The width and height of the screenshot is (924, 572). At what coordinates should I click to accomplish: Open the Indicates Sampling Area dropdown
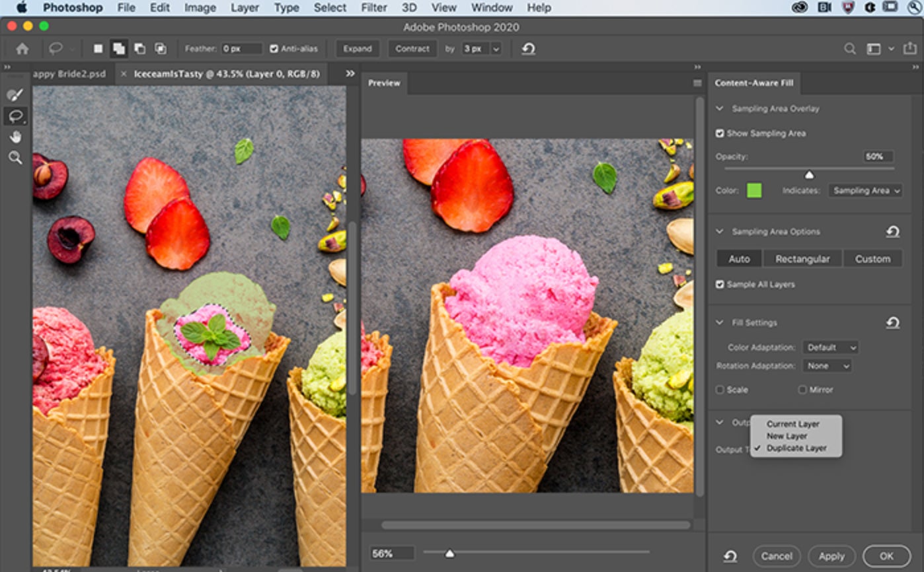pos(865,191)
